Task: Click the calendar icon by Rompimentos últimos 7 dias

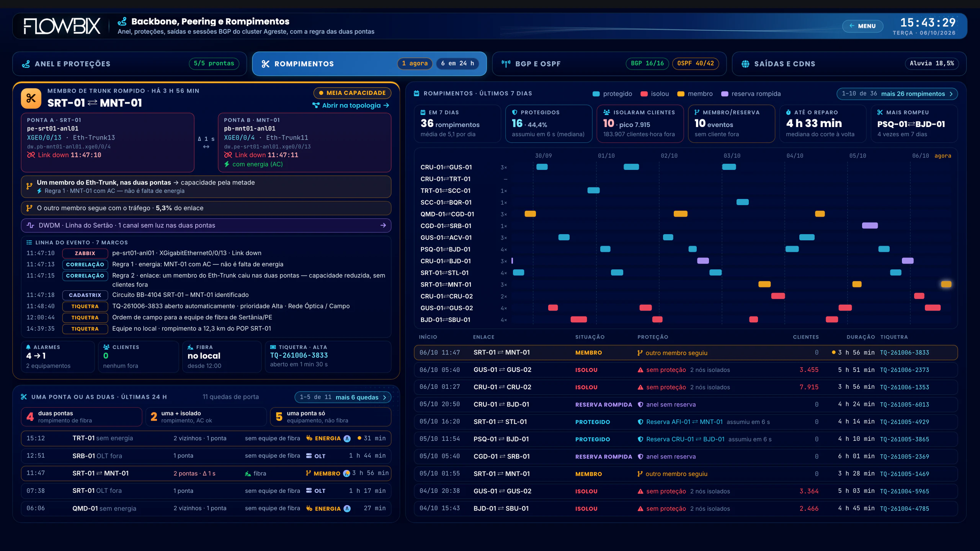Action: [417, 93]
